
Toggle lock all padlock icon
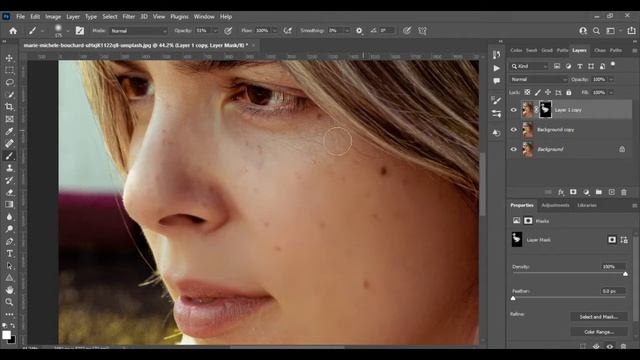pos(569,93)
